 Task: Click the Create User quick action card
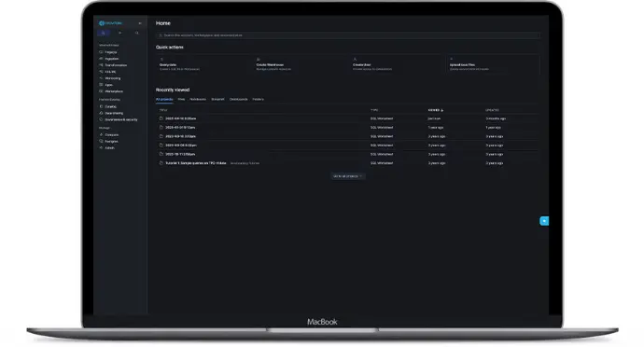click(x=397, y=64)
